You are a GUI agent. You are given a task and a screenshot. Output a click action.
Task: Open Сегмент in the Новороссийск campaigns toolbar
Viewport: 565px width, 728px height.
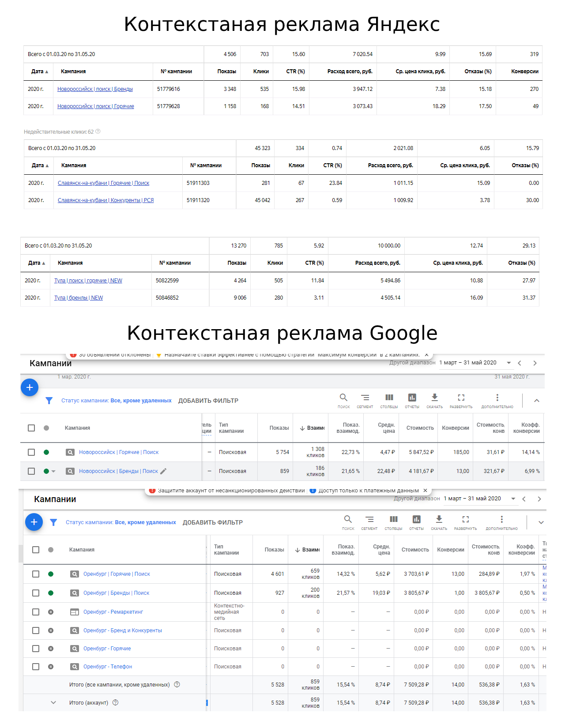[365, 400]
